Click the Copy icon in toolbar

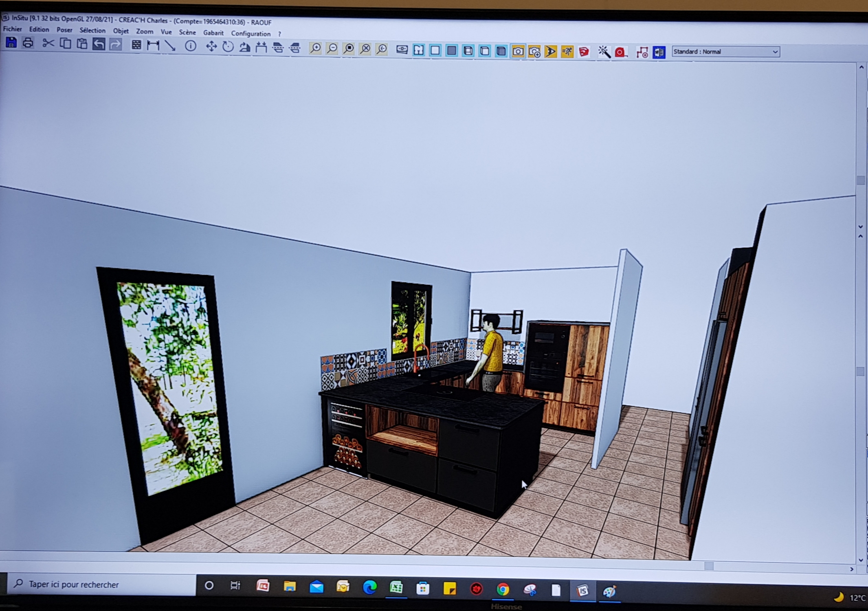click(65, 44)
